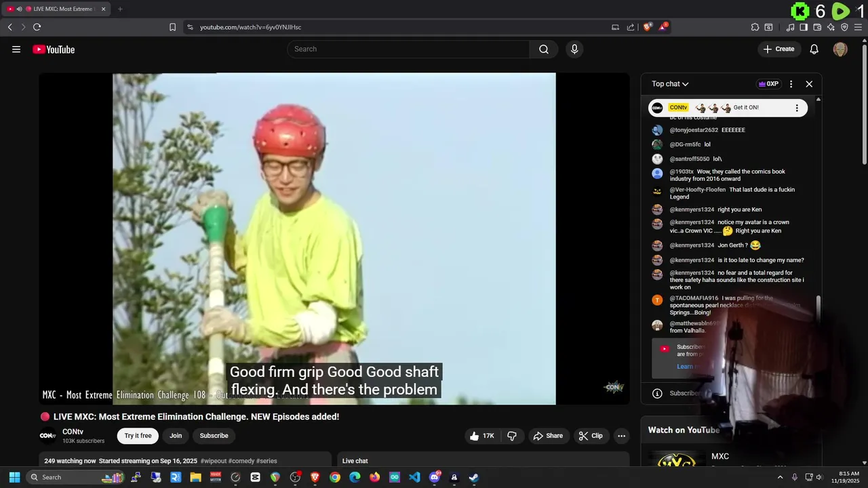Reload the page

pyautogui.click(x=37, y=27)
